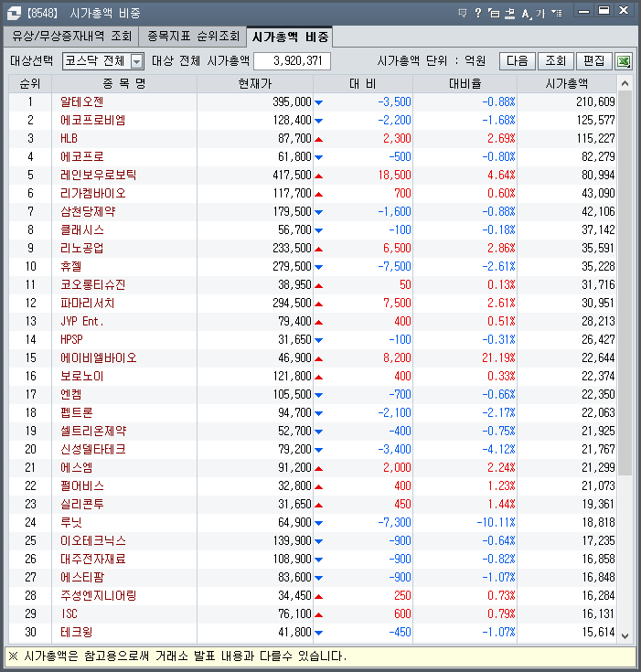Select stock 삼천당제약
This screenshot has width=641, height=672.
click(x=88, y=212)
